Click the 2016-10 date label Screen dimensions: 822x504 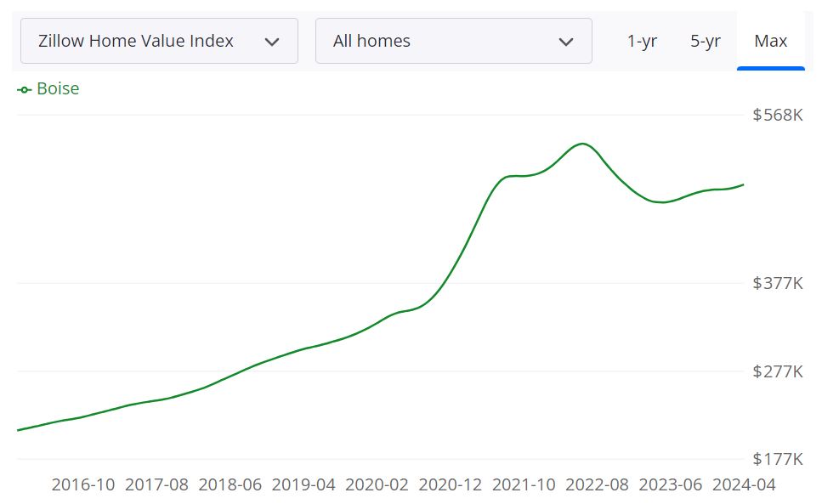coord(82,484)
